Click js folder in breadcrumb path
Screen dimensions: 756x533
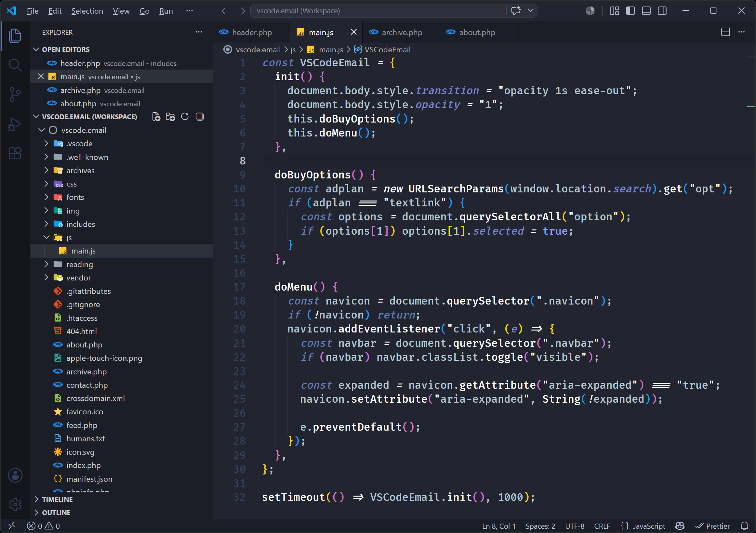[293, 50]
